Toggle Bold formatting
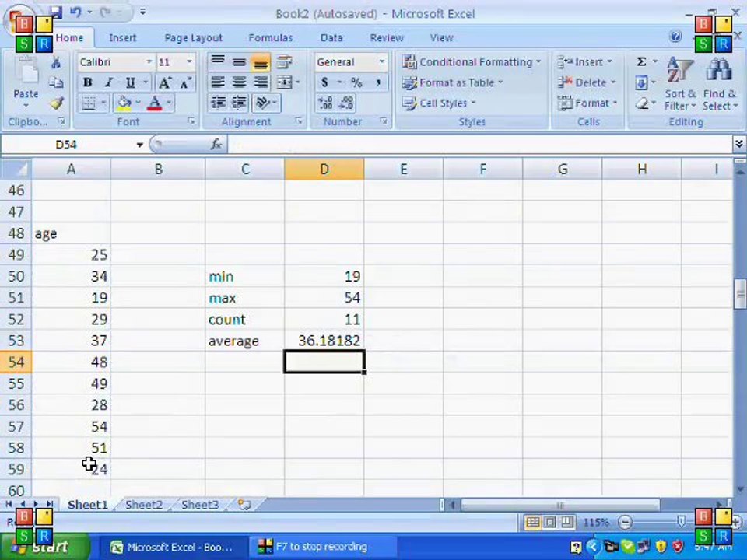The height and width of the screenshot is (560, 747). (x=88, y=82)
